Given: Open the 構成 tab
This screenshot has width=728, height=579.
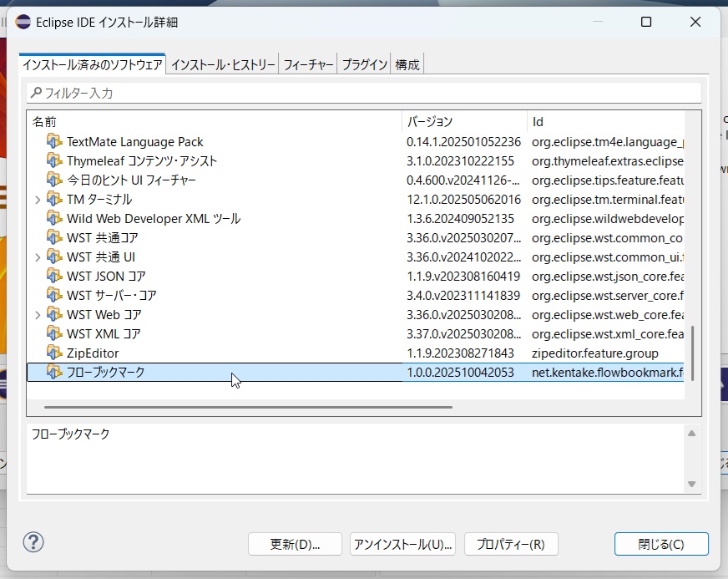Looking at the screenshot, I should 407,64.
